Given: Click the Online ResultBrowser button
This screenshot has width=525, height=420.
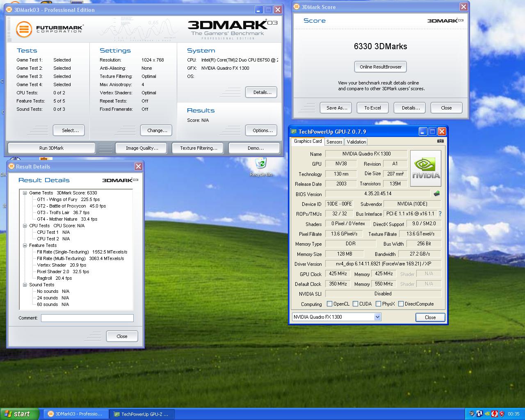Looking at the screenshot, I should pos(381,67).
